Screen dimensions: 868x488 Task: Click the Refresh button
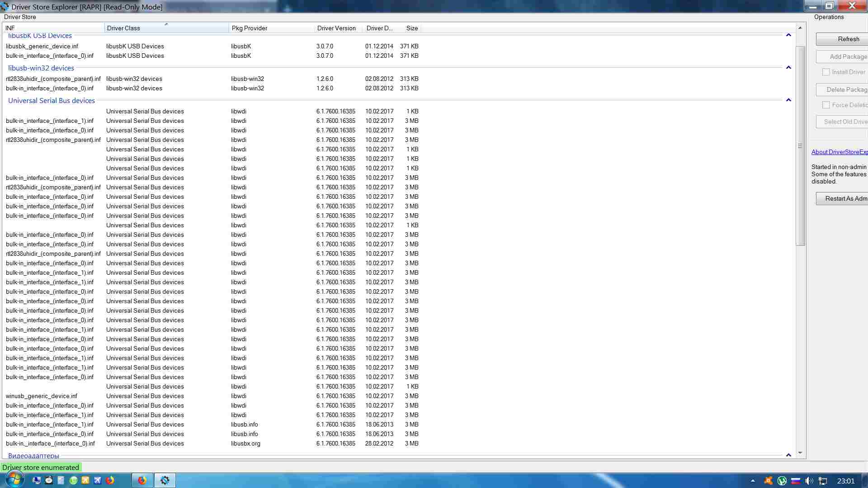pyautogui.click(x=842, y=39)
